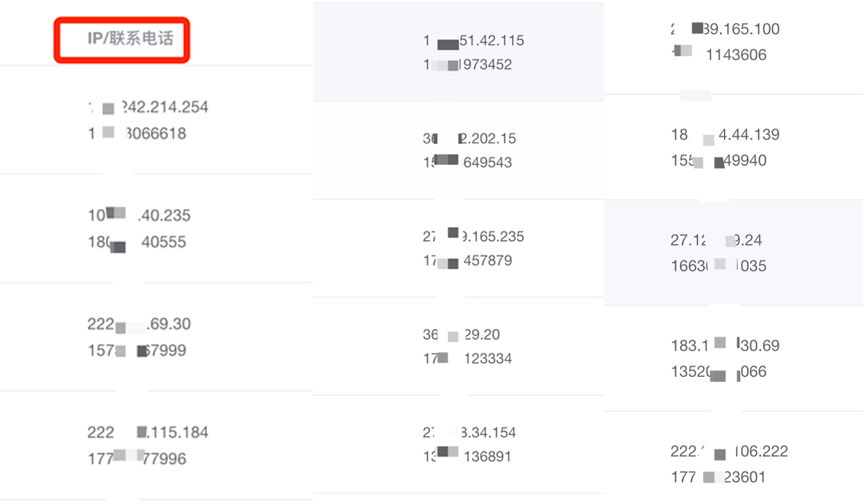Select the IP ending 106.222

729,451
